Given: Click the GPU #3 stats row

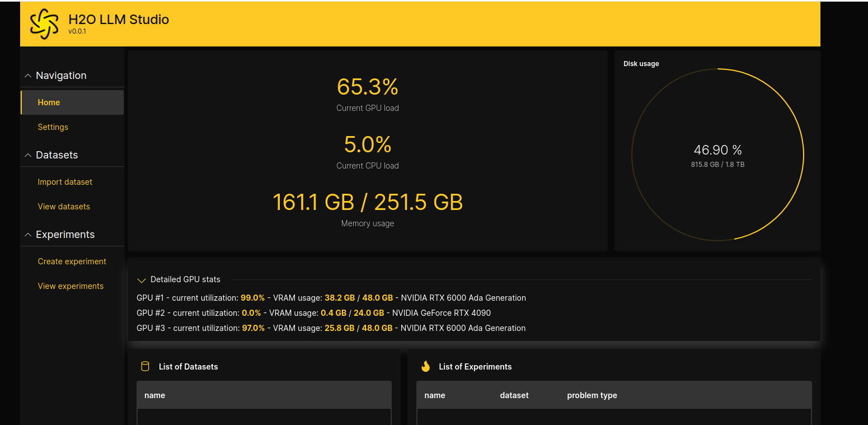Looking at the screenshot, I should 331,328.
